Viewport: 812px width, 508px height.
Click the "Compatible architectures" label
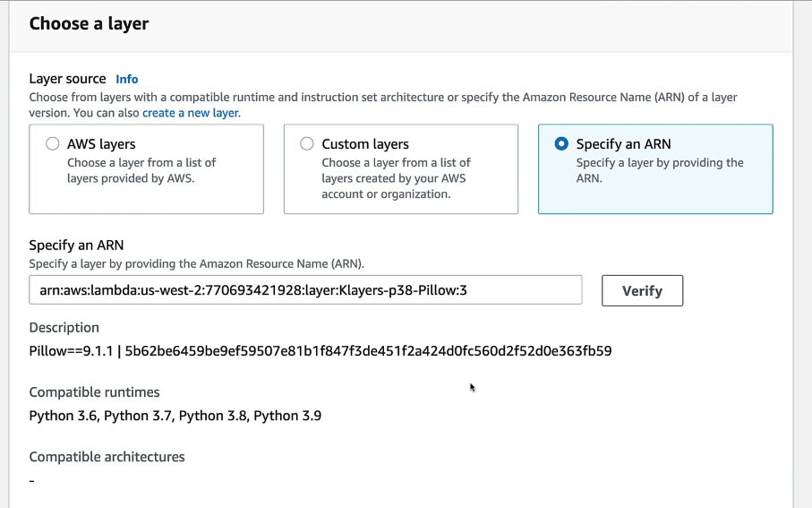coord(107,457)
